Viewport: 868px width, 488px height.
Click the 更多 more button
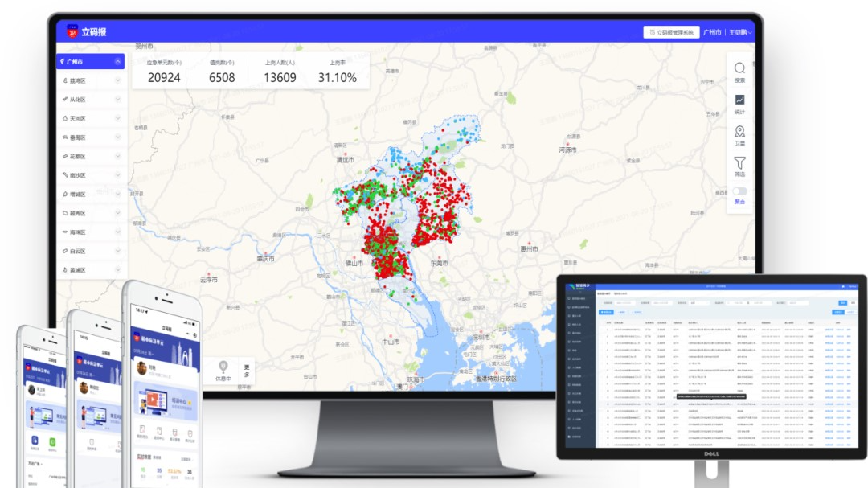coord(247,371)
